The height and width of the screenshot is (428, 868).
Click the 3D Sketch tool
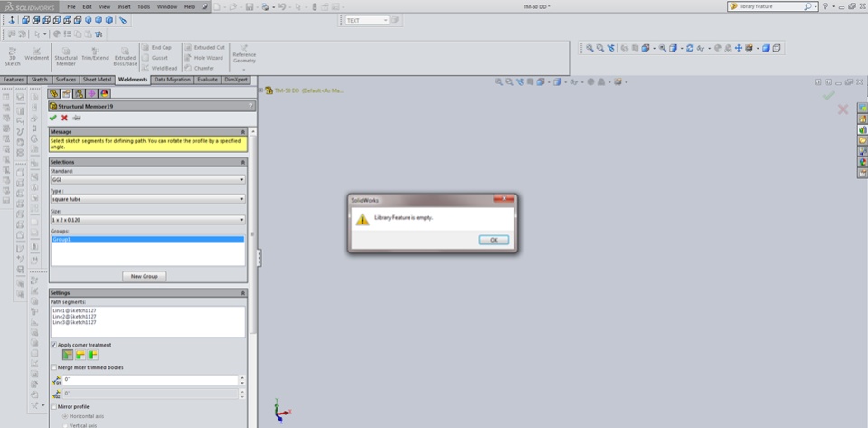pyautogui.click(x=12, y=56)
